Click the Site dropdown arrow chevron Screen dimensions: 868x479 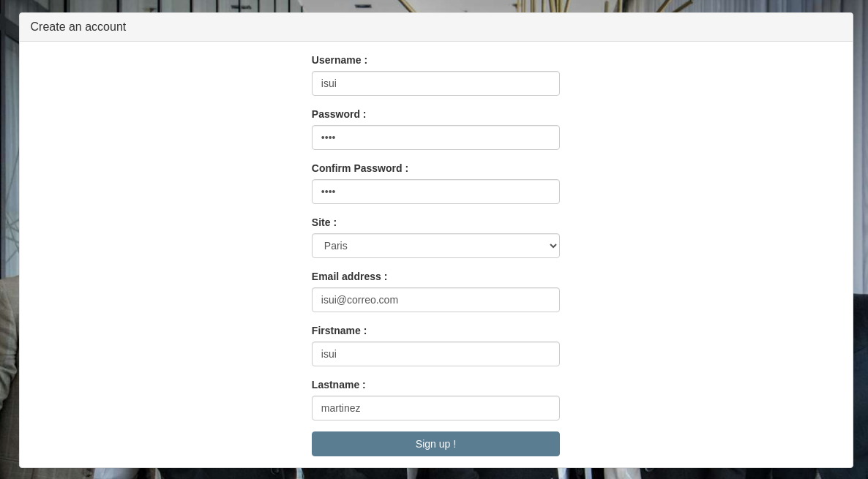pos(553,246)
